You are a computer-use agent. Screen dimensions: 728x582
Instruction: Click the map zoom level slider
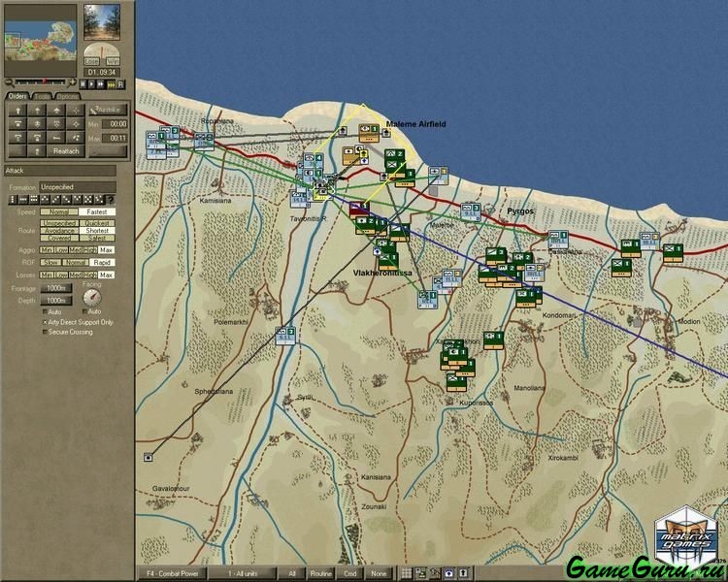pyautogui.click(x=41, y=82)
